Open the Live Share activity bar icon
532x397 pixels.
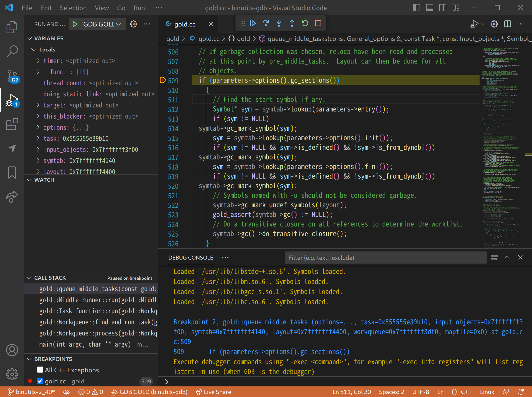pyautogui.click(x=12, y=197)
